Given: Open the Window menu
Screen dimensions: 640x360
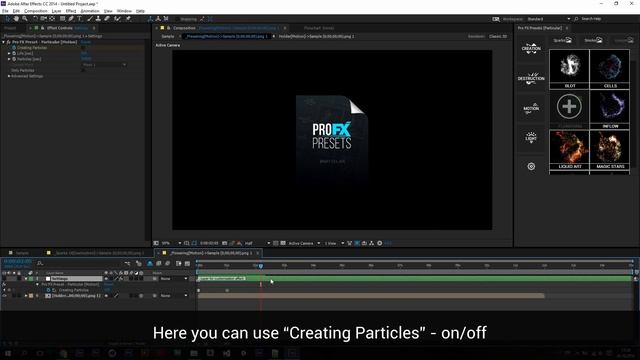Looking at the screenshot, I should pyautogui.click(x=124, y=11).
